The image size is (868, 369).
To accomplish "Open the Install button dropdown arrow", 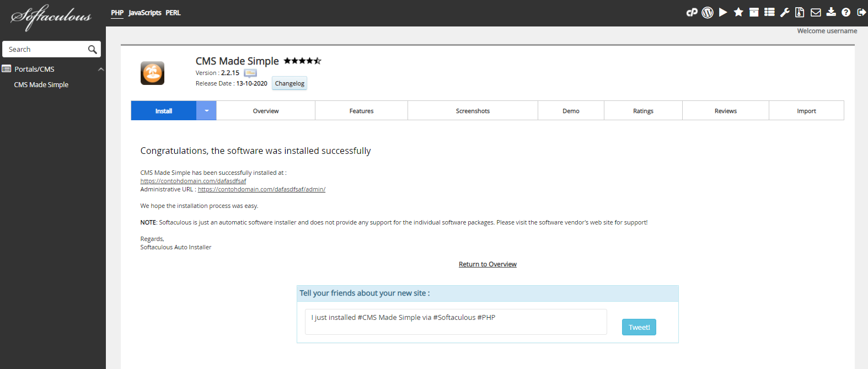I will pos(206,110).
